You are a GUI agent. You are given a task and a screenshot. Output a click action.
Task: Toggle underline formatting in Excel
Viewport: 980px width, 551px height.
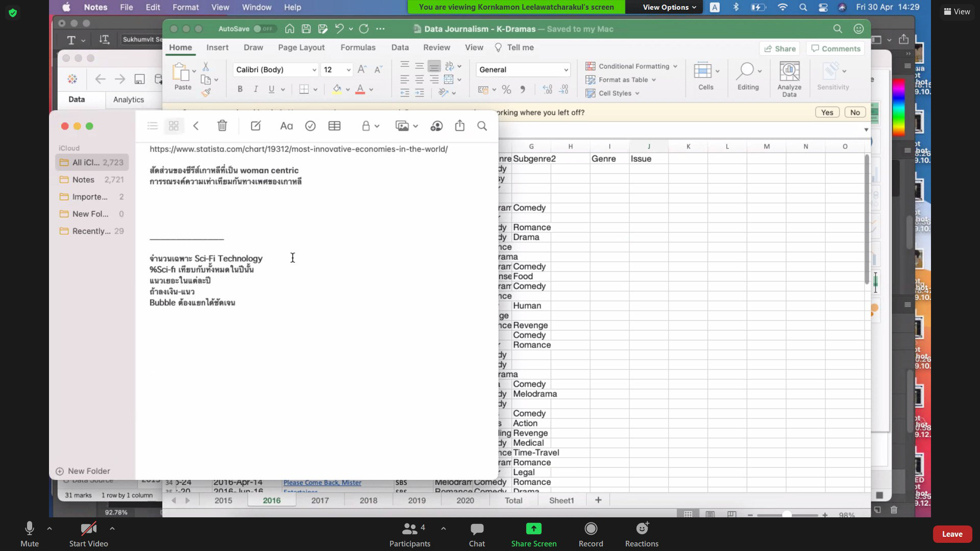click(x=272, y=89)
